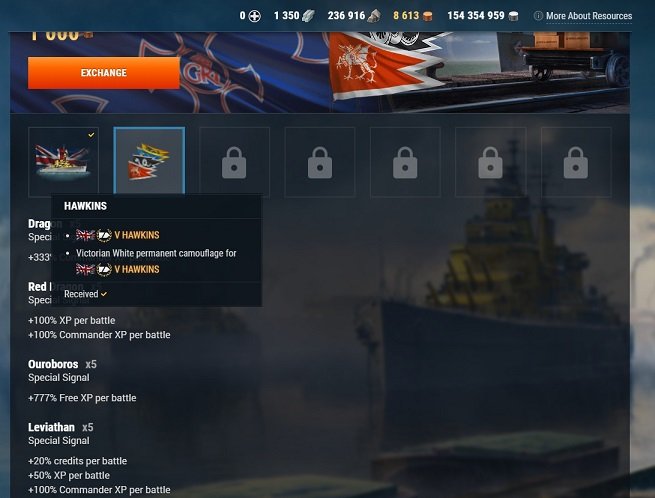Select the signal flags bundle thumbnail
The image size is (655, 498).
click(149, 161)
